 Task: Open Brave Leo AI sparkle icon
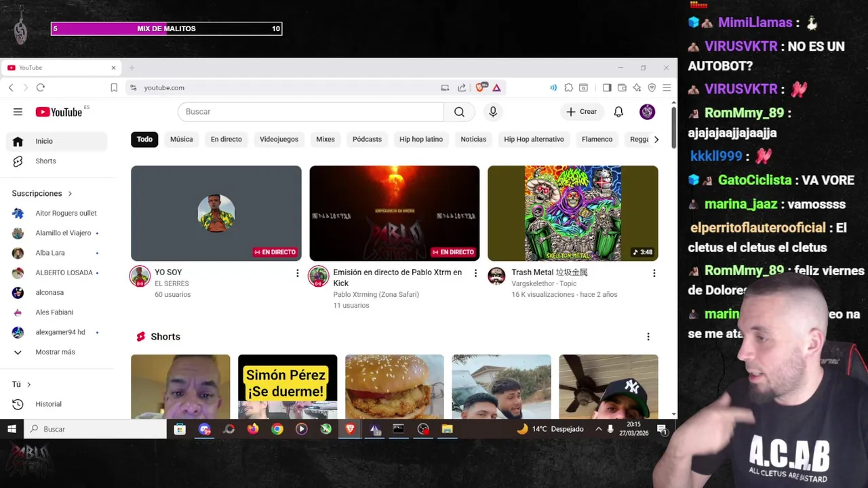[x=637, y=87]
